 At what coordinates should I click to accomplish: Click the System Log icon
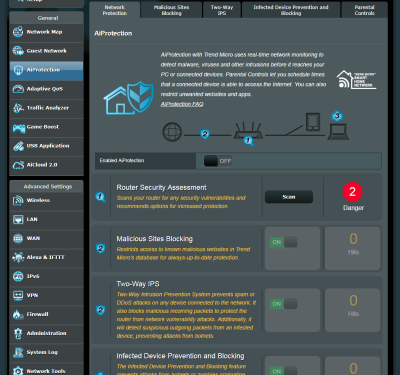(18, 352)
